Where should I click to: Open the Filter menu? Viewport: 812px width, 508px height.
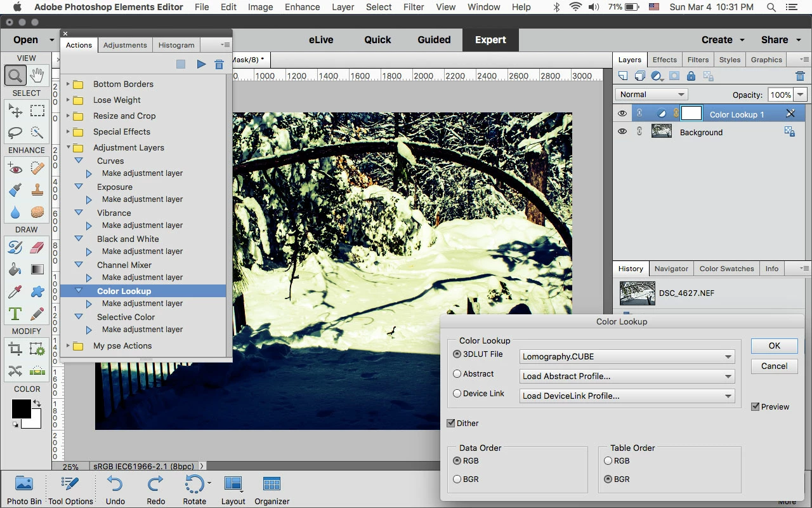point(414,7)
